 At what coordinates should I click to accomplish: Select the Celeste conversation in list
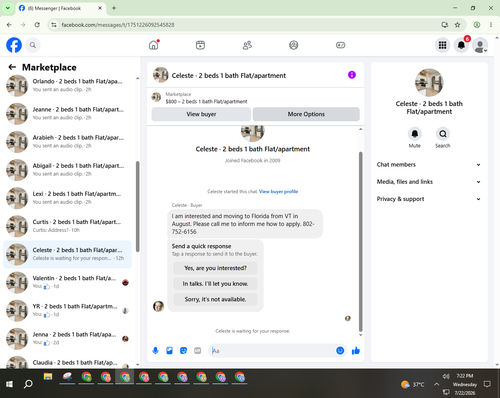tap(67, 254)
